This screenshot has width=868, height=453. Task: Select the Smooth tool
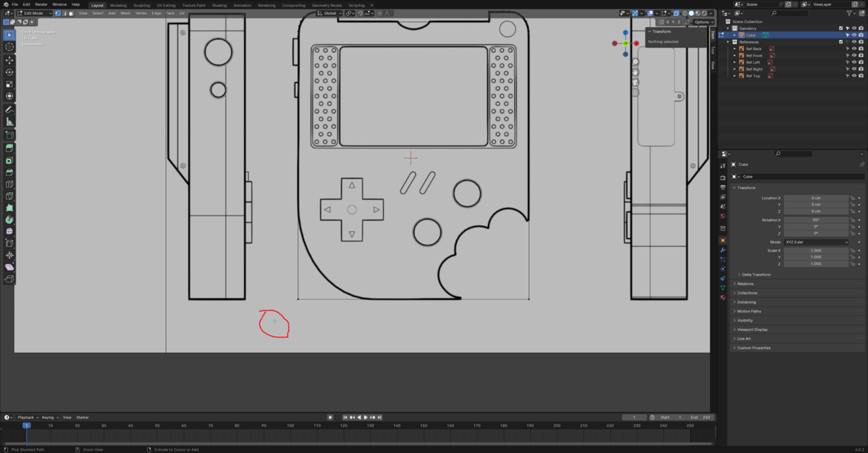point(9,231)
